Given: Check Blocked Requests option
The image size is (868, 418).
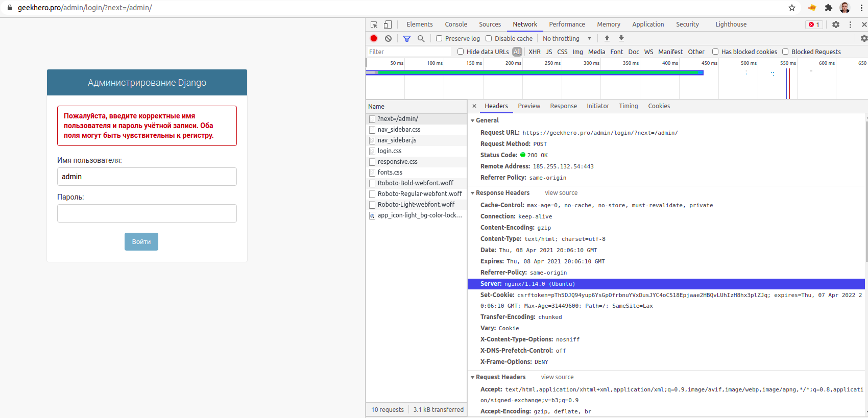Looking at the screenshot, I should (x=785, y=52).
